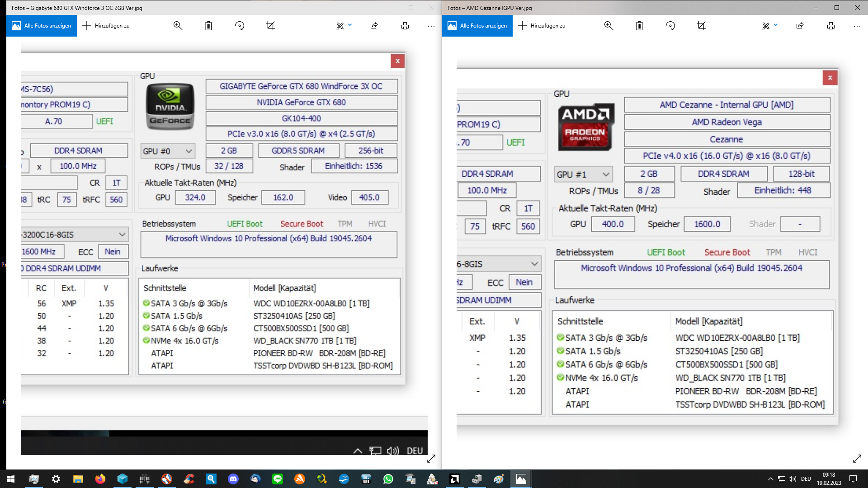Toggle the DEU keyboard language indicator
This screenshot has height=488, width=868.
tap(806, 479)
